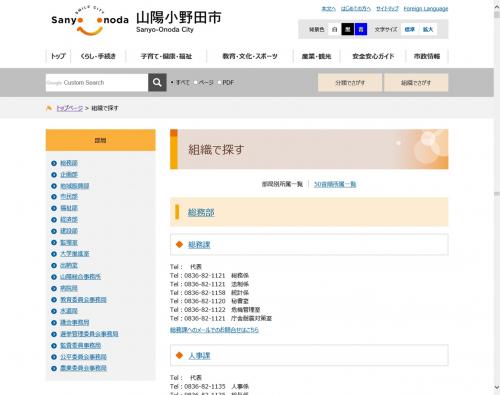Click the arrow bullet beside 水道局
The image size is (500, 395).
54,311
